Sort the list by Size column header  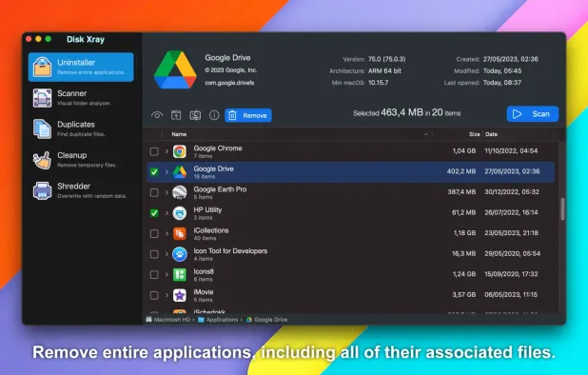[x=475, y=134]
